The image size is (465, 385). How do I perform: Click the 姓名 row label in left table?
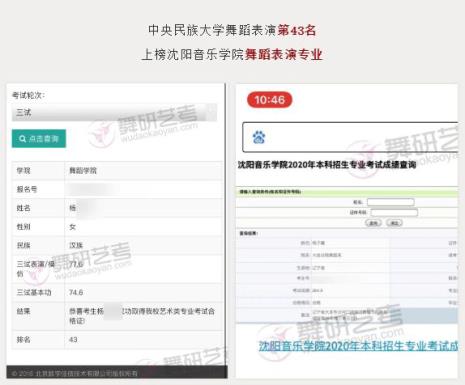[x=23, y=208]
